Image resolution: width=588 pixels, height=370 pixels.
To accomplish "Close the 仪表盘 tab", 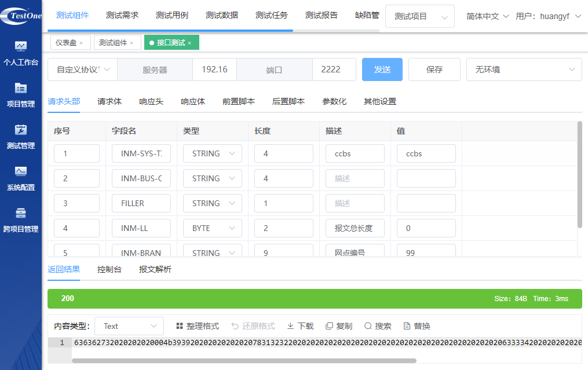I will click(x=81, y=43).
